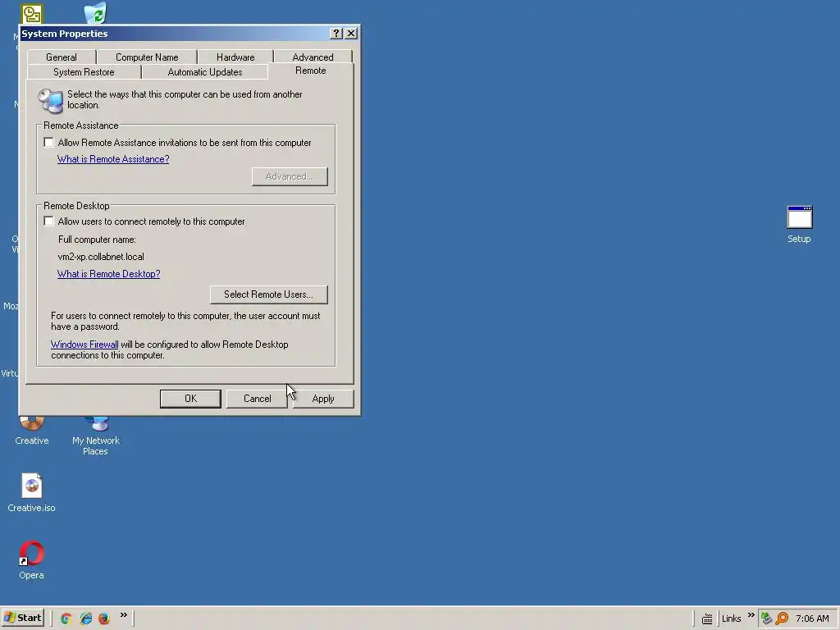Image resolution: width=840 pixels, height=630 pixels.
Task: Click the Apply button
Action: 323,399
